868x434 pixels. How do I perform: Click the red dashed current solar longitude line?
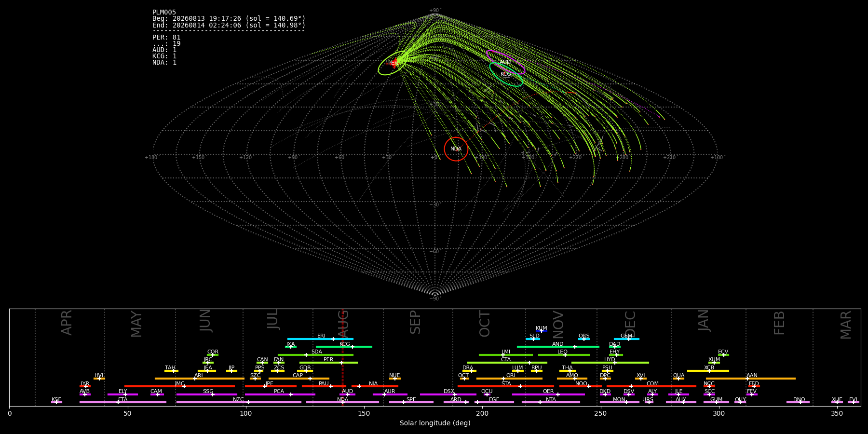click(342, 357)
